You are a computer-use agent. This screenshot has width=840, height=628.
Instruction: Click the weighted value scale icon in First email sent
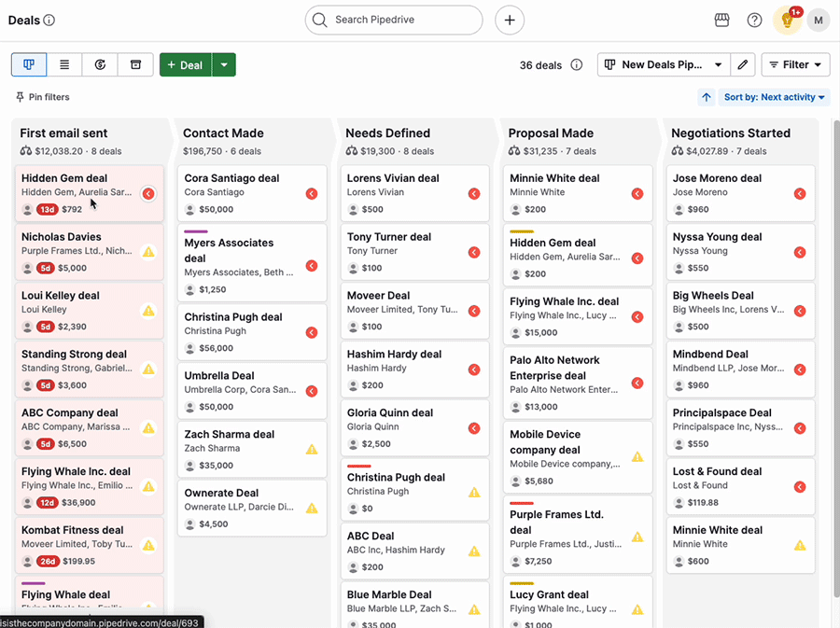click(x=26, y=151)
